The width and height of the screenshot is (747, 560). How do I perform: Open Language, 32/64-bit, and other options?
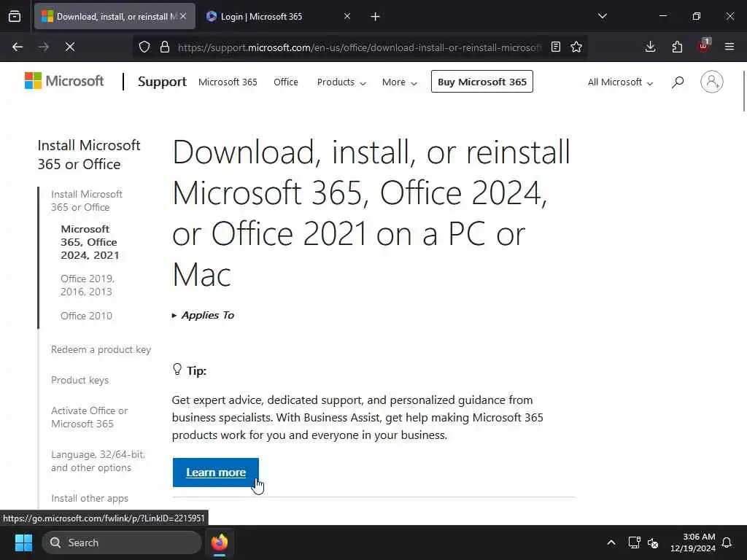pos(98,461)
